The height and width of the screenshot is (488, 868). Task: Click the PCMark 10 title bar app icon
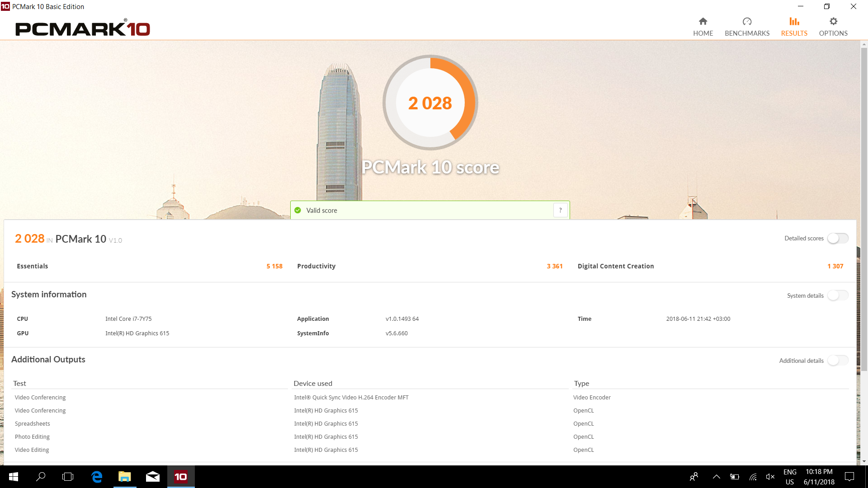pyautogui.click(x=5, y=6)
